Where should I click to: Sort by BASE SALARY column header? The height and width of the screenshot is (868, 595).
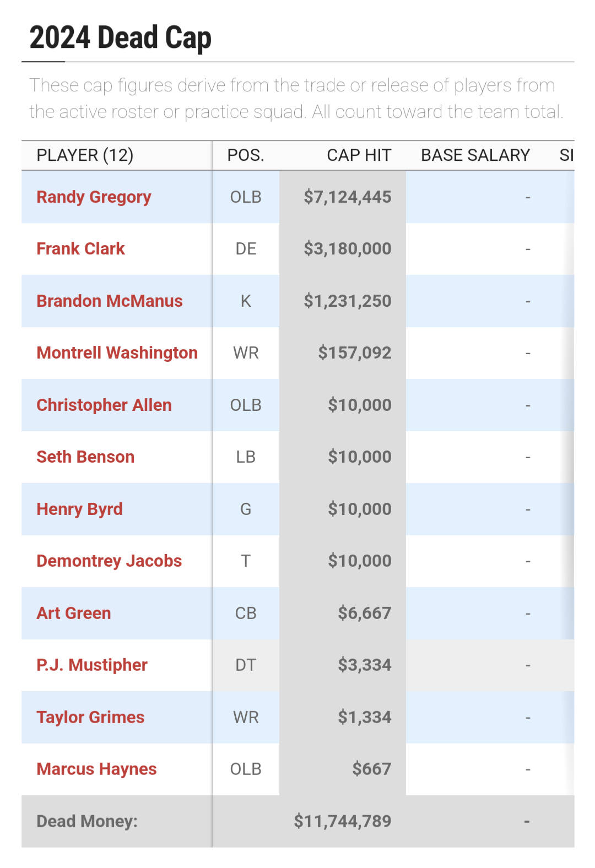point(475,155)
